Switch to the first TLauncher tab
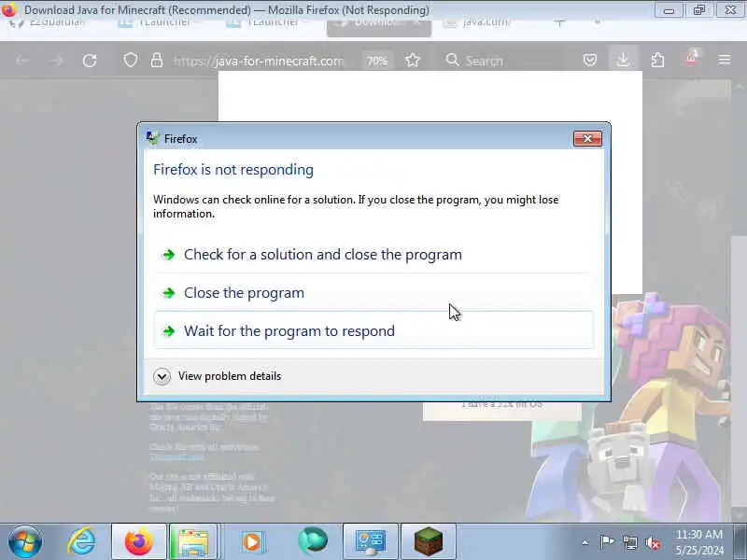This screenshot has width=747, height=560. click(162, 22)
